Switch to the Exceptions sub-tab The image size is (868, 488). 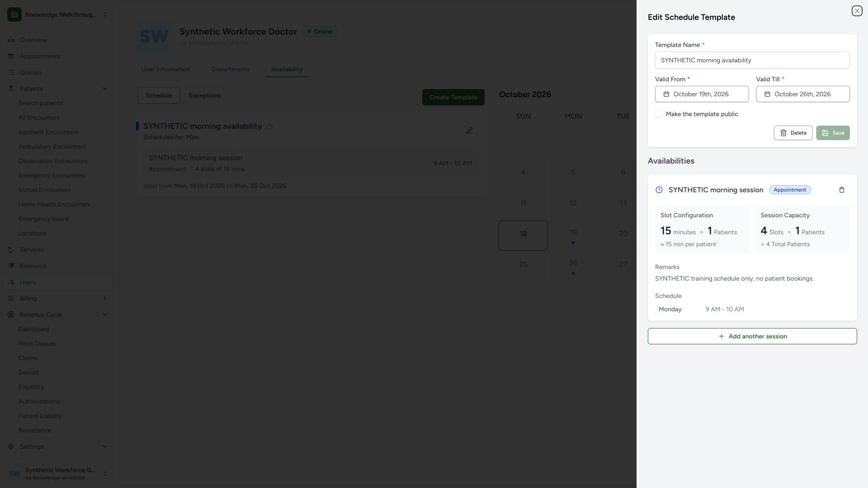click(x=205, y=96)
